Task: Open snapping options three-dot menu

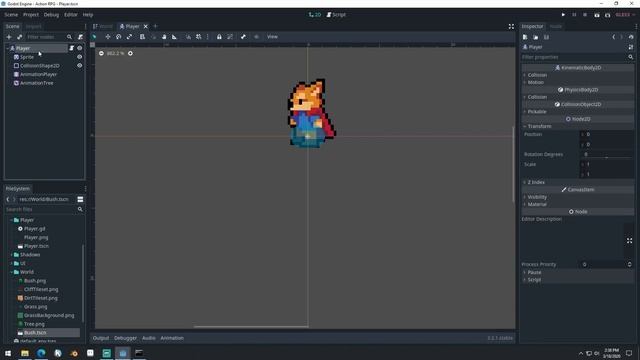Action: [208, 37]
